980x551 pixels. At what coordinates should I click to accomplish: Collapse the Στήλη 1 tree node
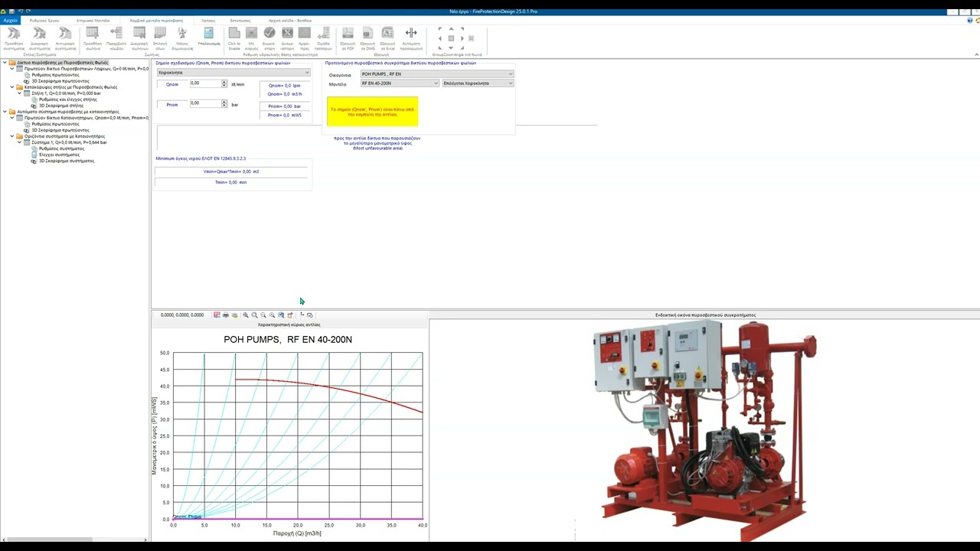[x=19, y=93]
